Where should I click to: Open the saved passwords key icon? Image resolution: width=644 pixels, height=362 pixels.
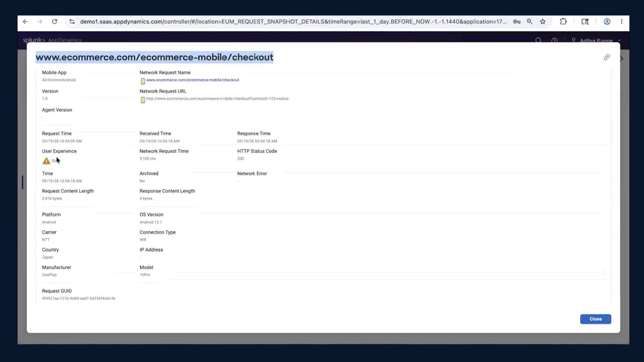tap(517, 22)
